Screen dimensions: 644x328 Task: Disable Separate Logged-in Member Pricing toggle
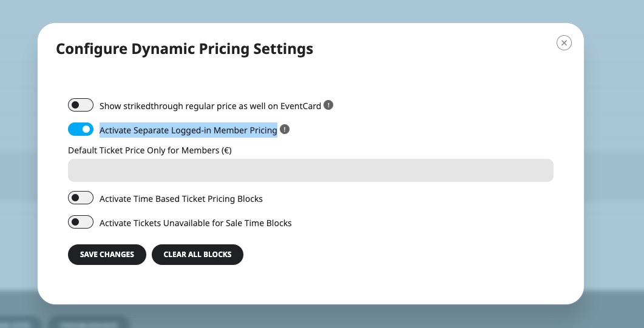point(81,129)
